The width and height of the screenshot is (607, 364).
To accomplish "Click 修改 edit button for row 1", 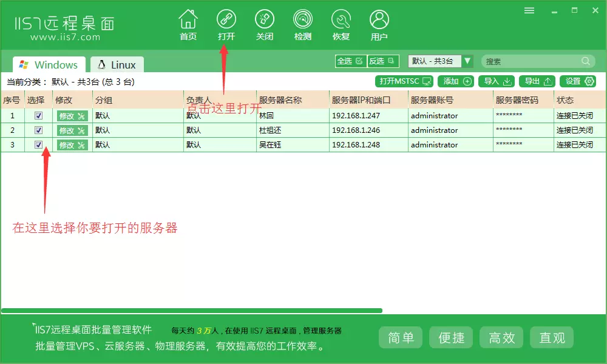I will click(72, 116).
